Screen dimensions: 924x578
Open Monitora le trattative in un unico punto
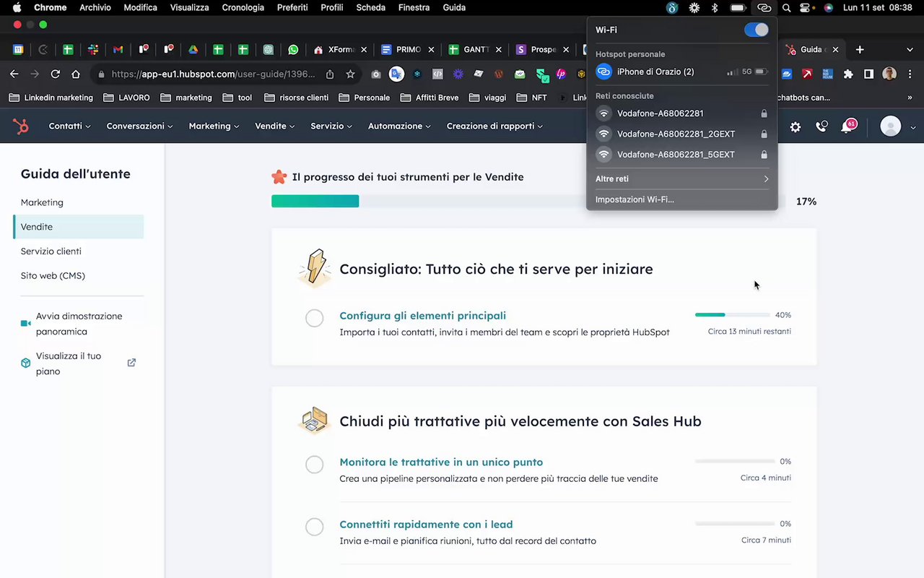[441, 462]
